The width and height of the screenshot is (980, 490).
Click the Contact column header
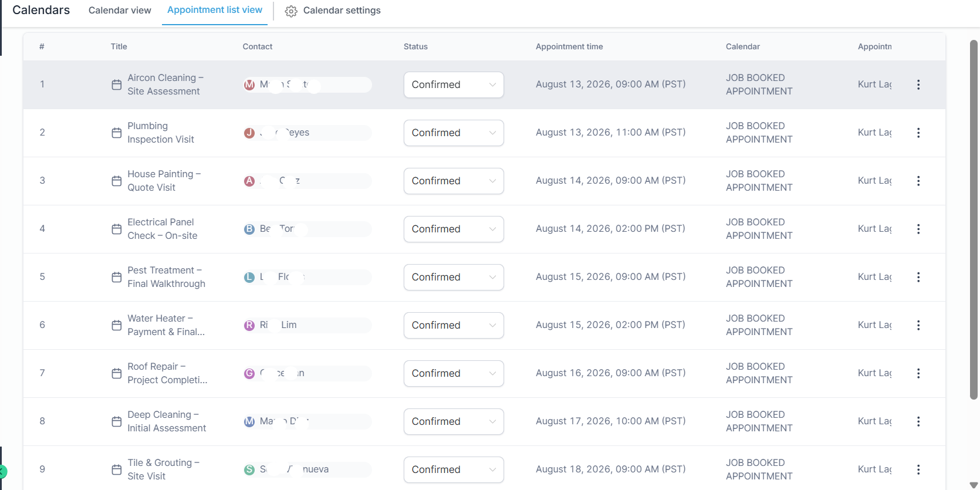(258, 46)
